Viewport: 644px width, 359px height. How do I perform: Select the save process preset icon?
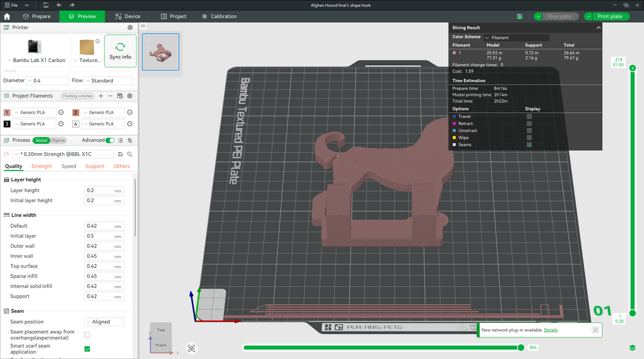click(x=120, y=154)
